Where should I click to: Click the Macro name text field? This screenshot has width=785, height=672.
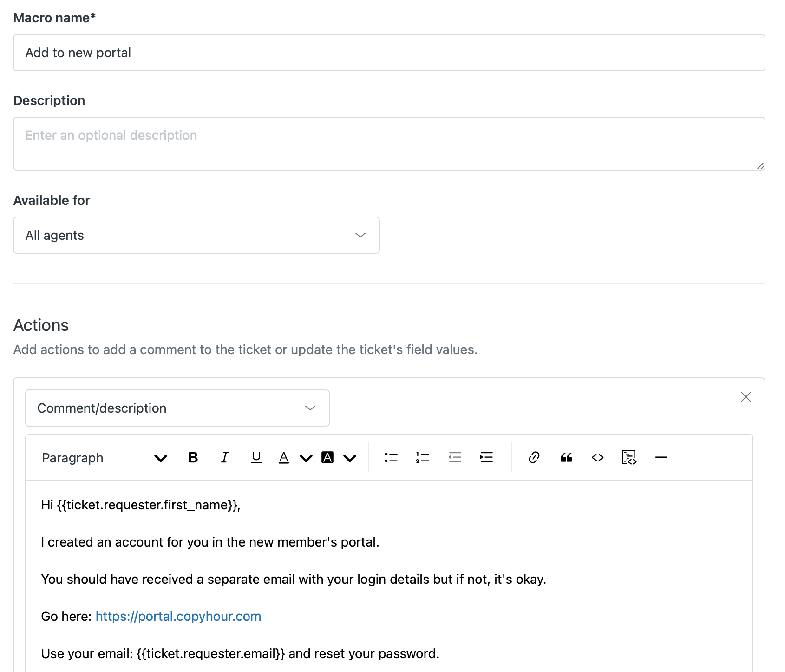(389, 53)
